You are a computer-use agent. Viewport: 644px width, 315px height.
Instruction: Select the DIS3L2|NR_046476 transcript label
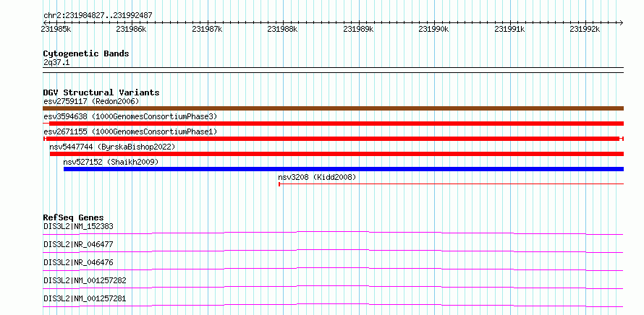tap(78, 262)
